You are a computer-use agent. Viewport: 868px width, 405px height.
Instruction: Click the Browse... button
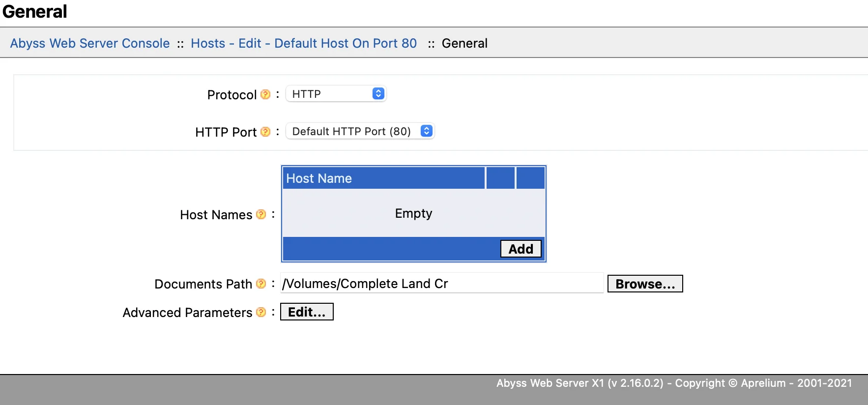[x=645, y=284]
